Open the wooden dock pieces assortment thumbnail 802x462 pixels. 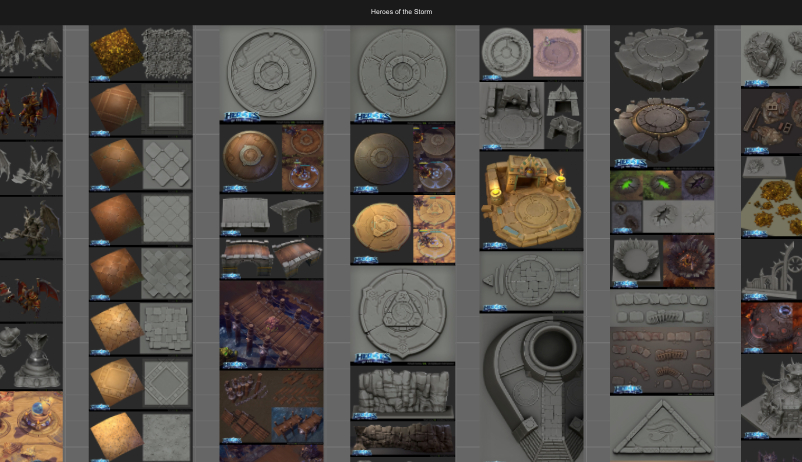point(272,407)
